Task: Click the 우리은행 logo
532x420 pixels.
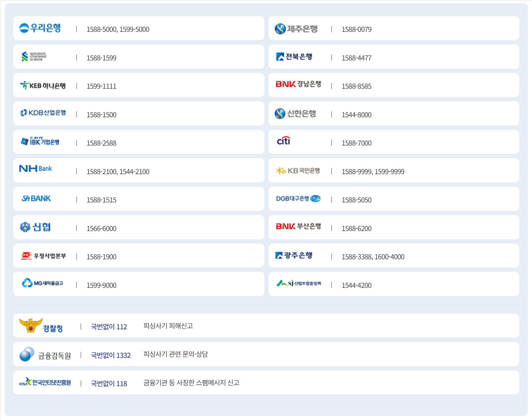Action: point(40,28)
